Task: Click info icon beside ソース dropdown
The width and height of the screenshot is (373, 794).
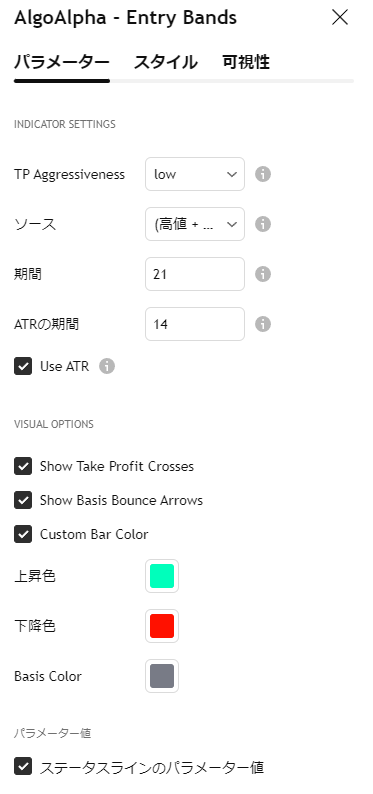Action: 262,224
